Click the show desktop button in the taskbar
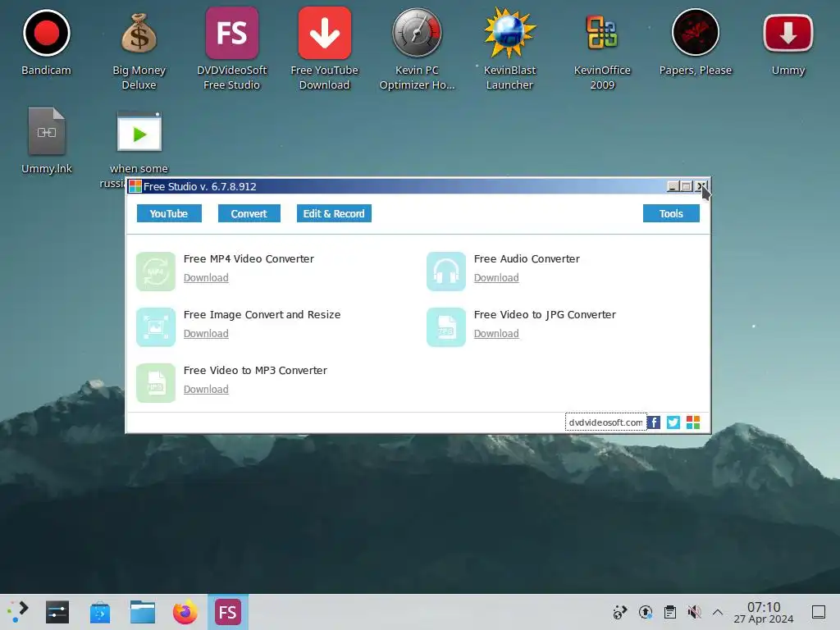This screenshot has height=630, width=840. [x=819, y=612]
